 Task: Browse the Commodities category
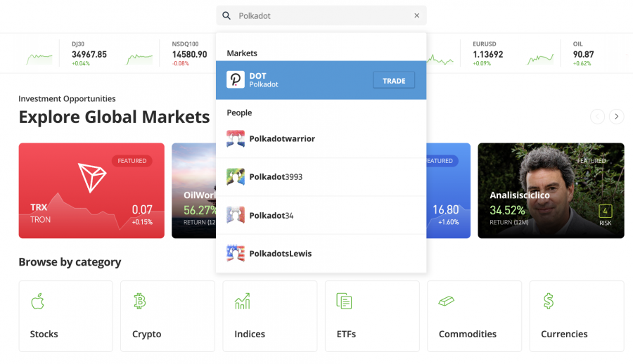pos(474,316)
